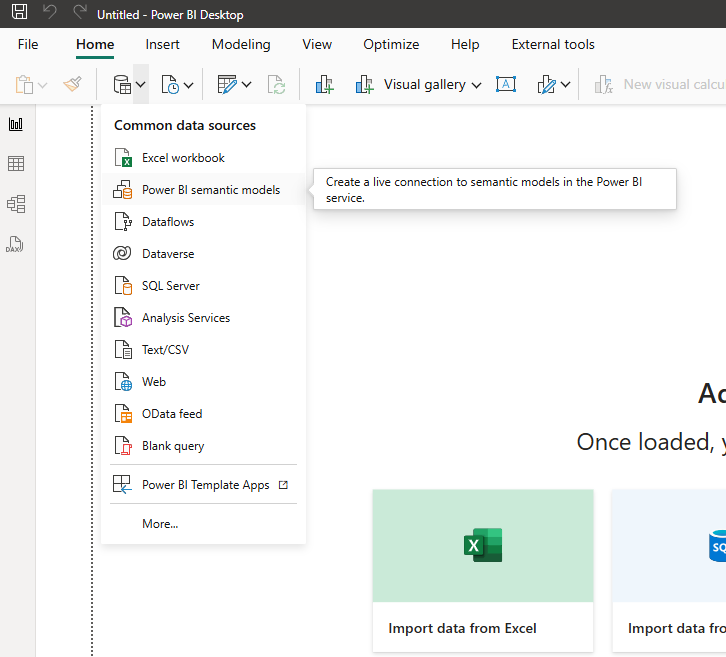The width and height of the screenshot is (726, 657).
Task: Click New visual calculation button
Action: (x=660, y=85)
